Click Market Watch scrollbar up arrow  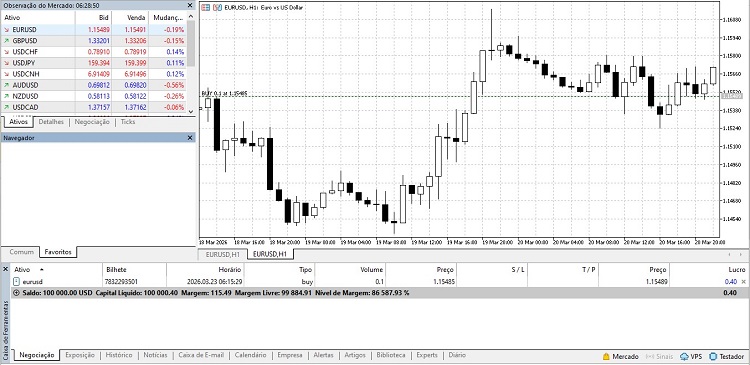point(191,16)
